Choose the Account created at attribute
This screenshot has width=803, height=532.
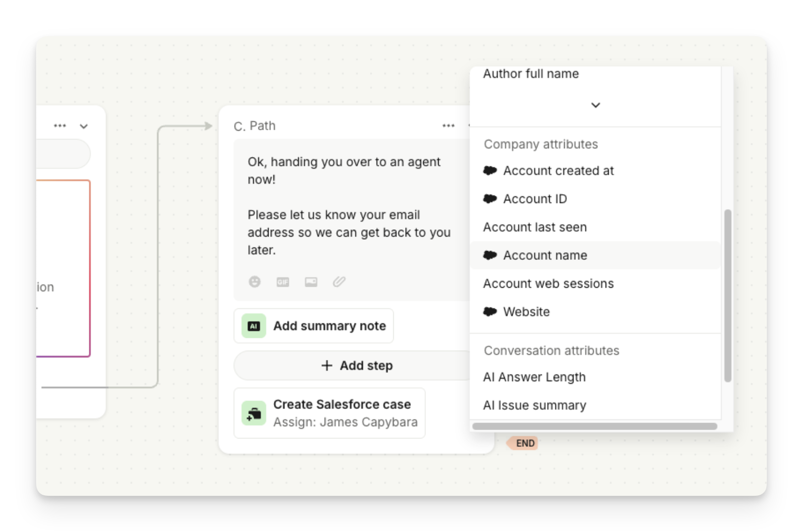click(x=558, y=170)
